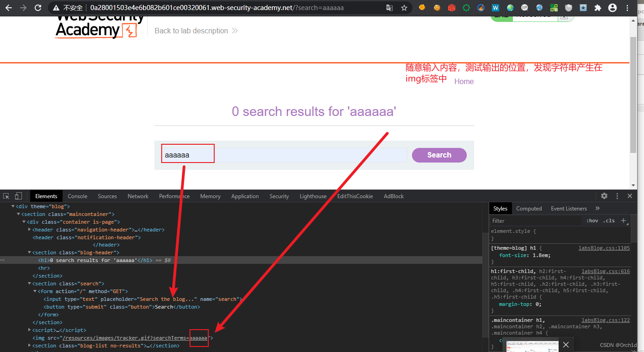The image size is (644, 352).
Task: Click the purple Search button
Action: [x=439, y=155]
